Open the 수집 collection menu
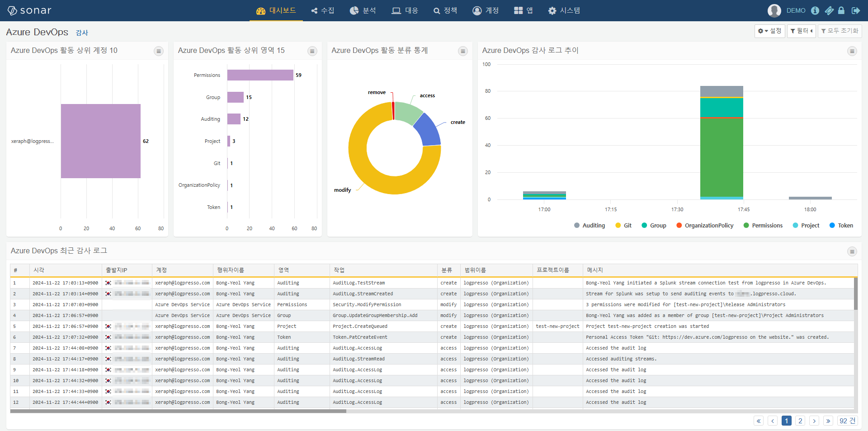The width and height of the screenshot is (868, 431). tap(323, 10)
